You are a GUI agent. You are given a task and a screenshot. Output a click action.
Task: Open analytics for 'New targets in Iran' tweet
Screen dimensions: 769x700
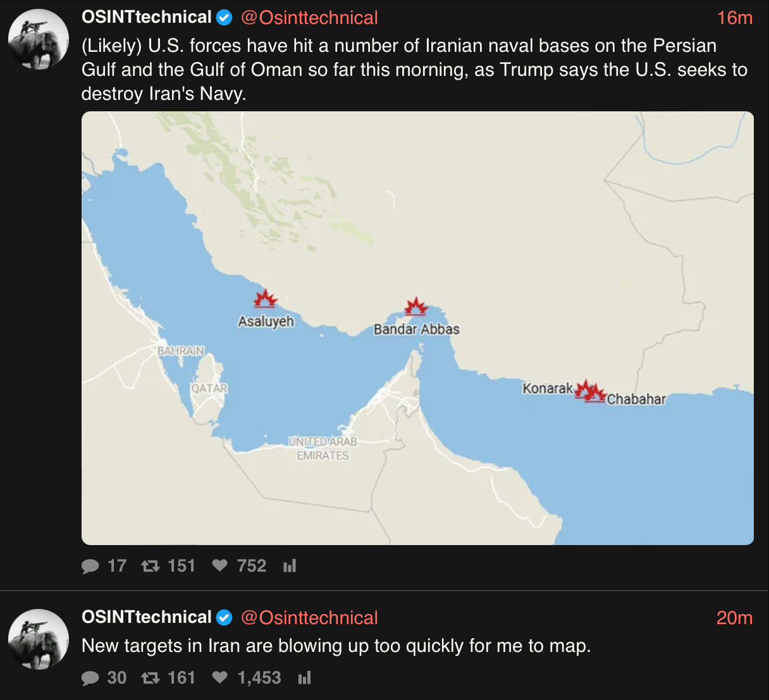(x=305, y=679)
